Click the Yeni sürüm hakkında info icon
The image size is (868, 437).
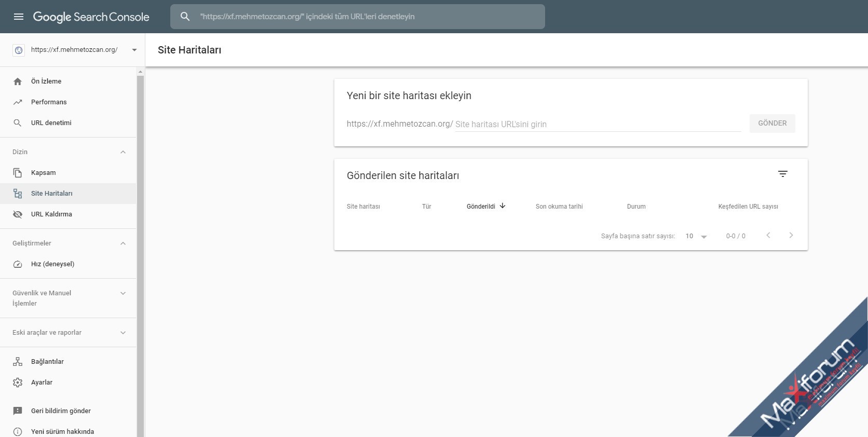point(18,432)
